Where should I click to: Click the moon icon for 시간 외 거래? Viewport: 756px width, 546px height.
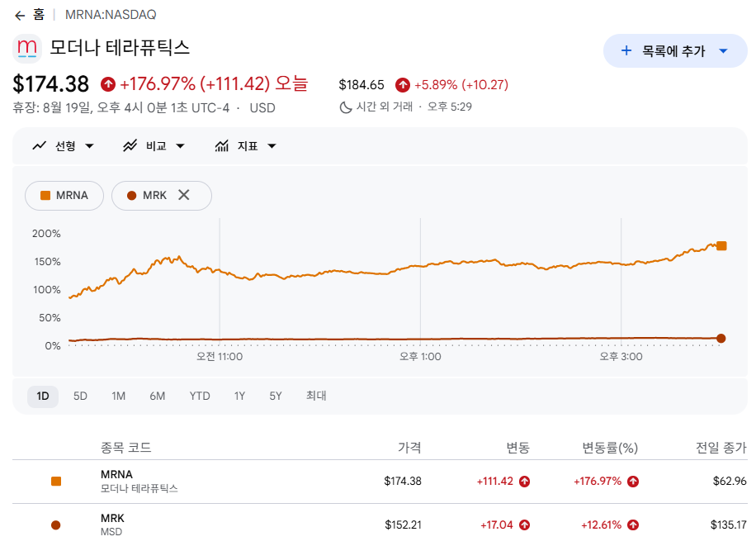tap(345, 107)
